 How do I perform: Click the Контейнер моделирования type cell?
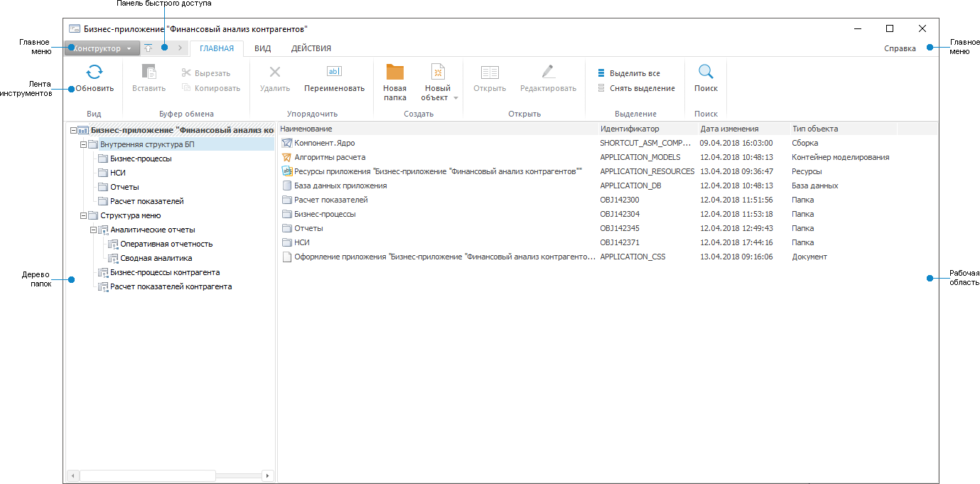pos(841,157)
